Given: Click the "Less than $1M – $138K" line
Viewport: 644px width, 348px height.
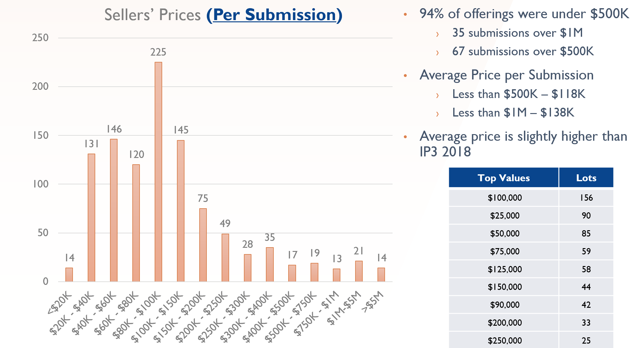Looking at the screenshot, I should click(x=513, y=113).
